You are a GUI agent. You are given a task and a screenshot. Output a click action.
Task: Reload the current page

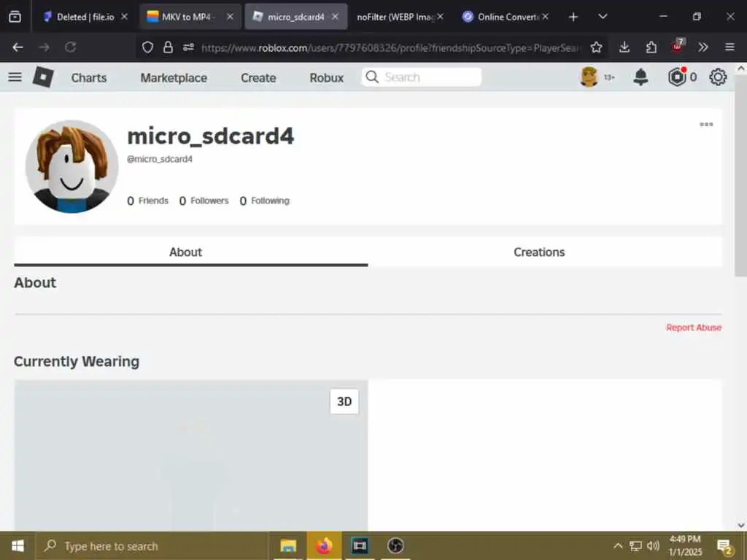point(71,47)
